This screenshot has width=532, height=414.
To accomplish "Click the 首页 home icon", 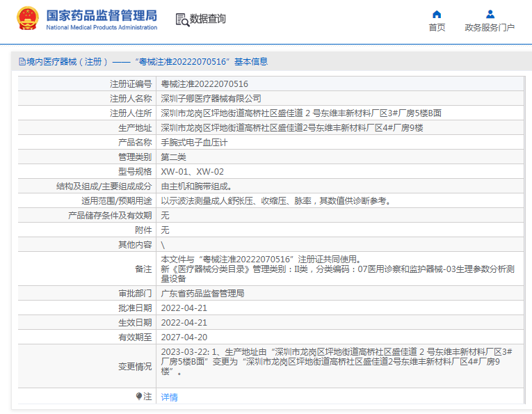I will [437, 14].
